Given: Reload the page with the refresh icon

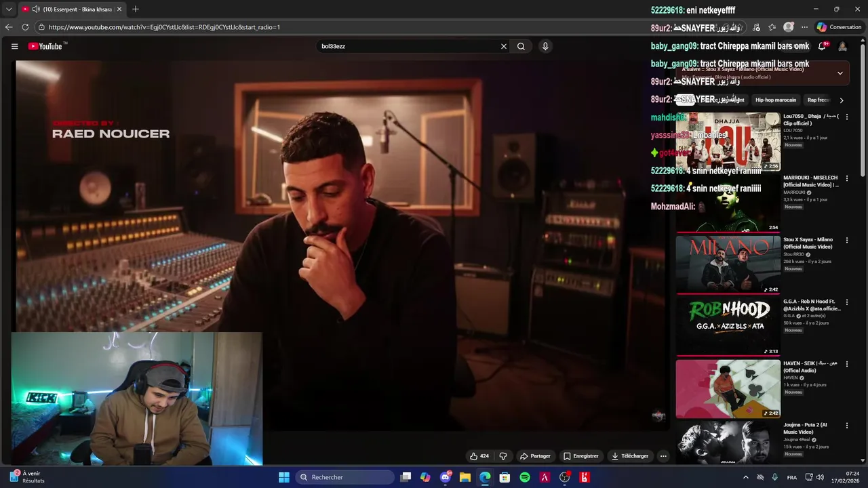Looking at the screenshot, I should click(x=25, y=27).
